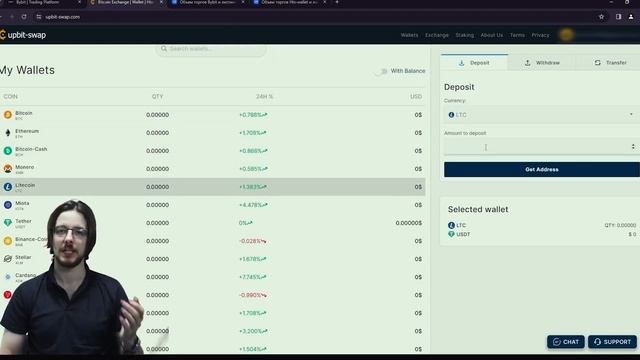Open About Us page

point(492,35)
